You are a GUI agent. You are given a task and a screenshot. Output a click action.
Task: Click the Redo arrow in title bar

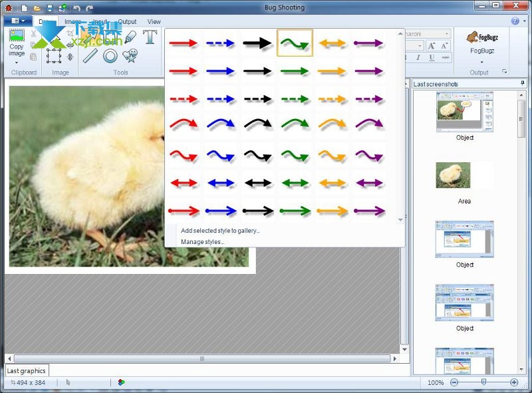(89, 8)
